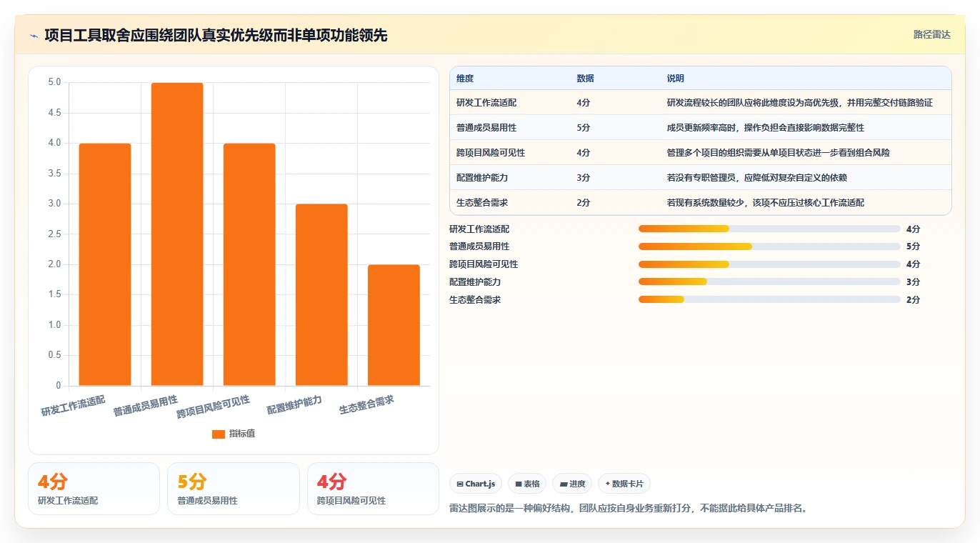Image resolution: width=980 pixels, height=543 pixels.
Task: Click the 研发工作流适配 progress bar
Action: point(769,229)
